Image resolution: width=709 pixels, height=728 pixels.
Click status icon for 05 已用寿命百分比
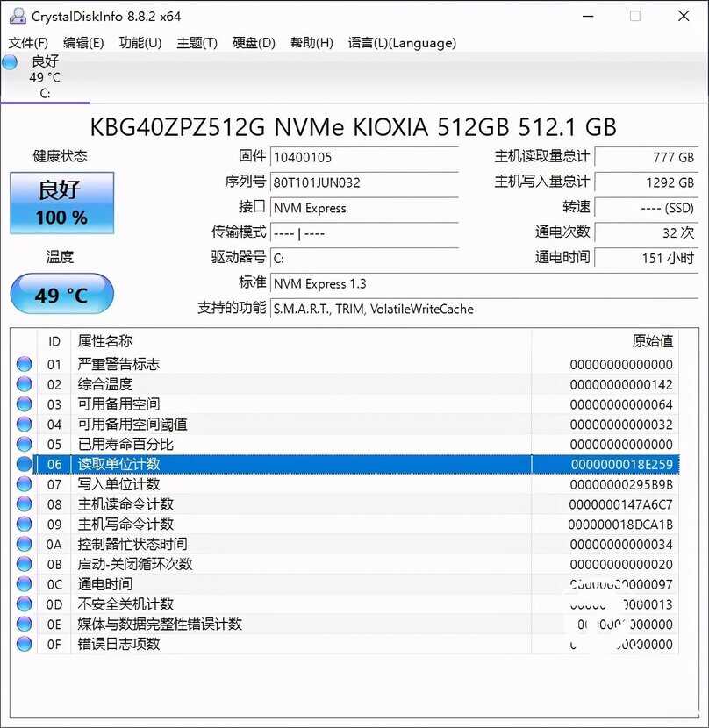tap(25, 444)
